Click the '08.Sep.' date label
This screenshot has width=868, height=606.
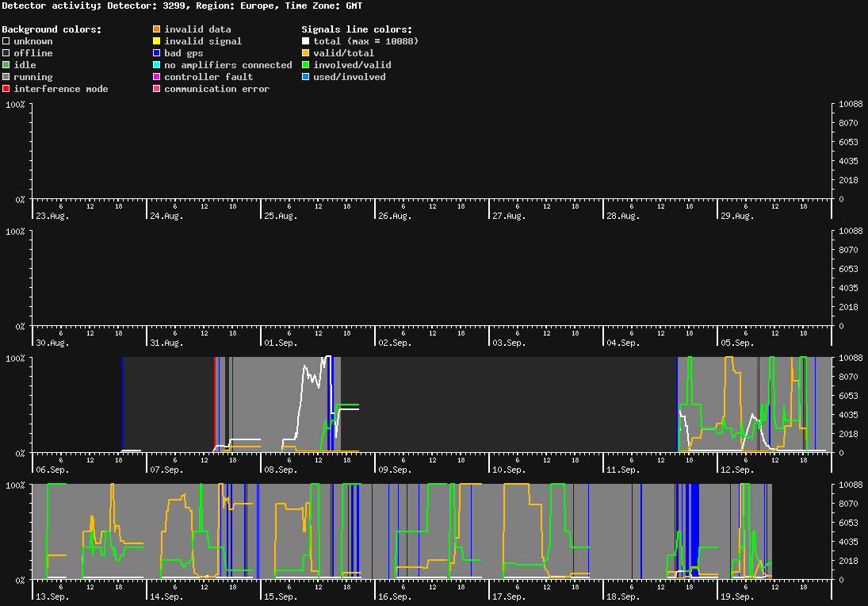[281, 470]
